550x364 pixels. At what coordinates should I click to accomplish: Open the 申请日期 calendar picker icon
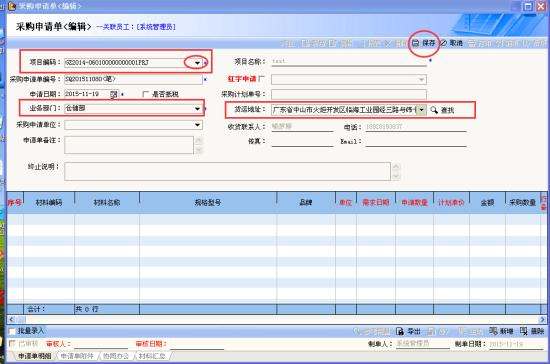click(114, 94)
